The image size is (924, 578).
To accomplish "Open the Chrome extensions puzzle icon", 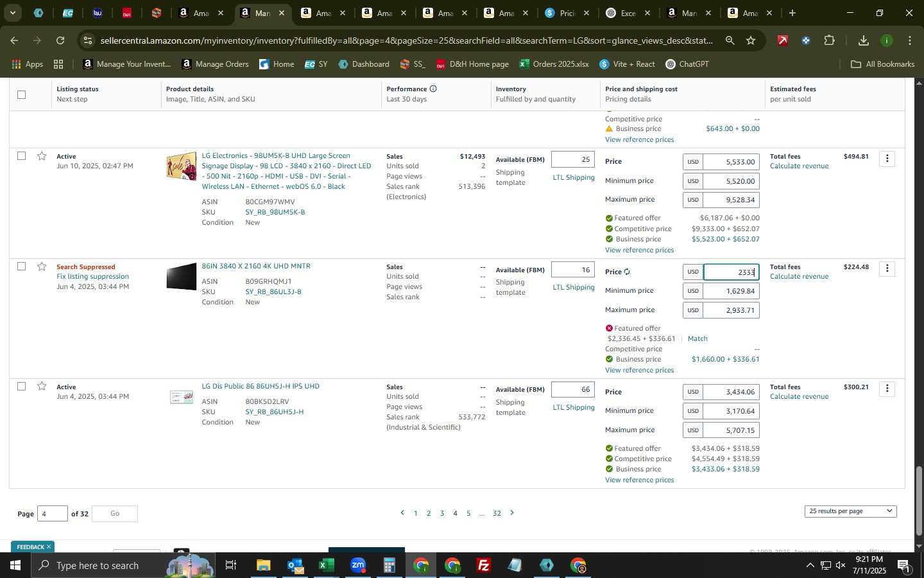I will [x=829, y=40].
